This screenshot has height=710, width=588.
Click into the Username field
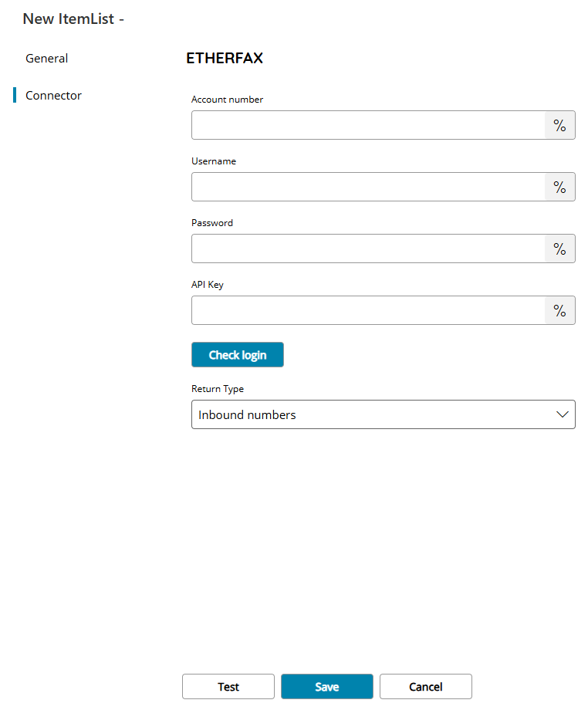(368, 187)
